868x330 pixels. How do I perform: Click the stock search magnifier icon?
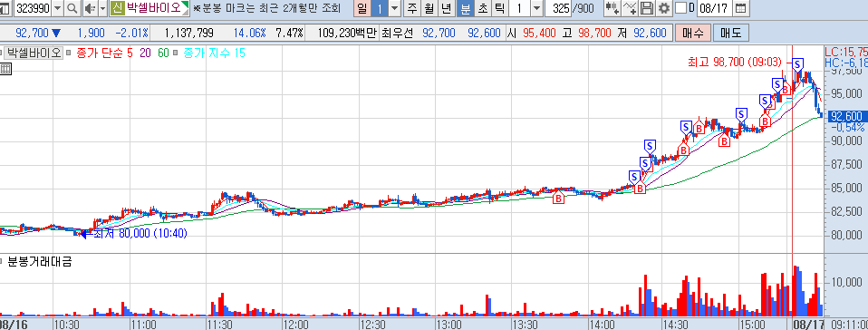click(x=72, y=8)
